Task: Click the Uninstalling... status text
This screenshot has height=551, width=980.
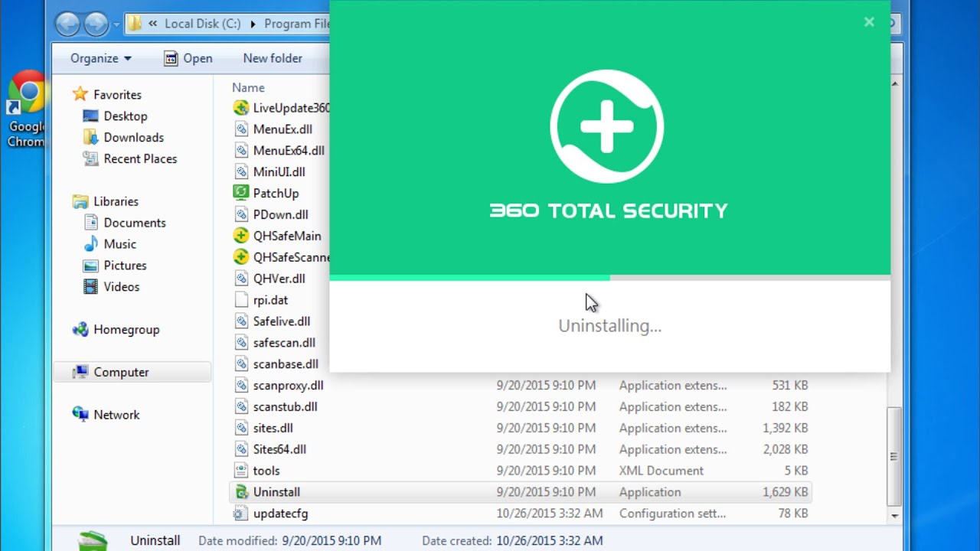Action: coord(609,326)
